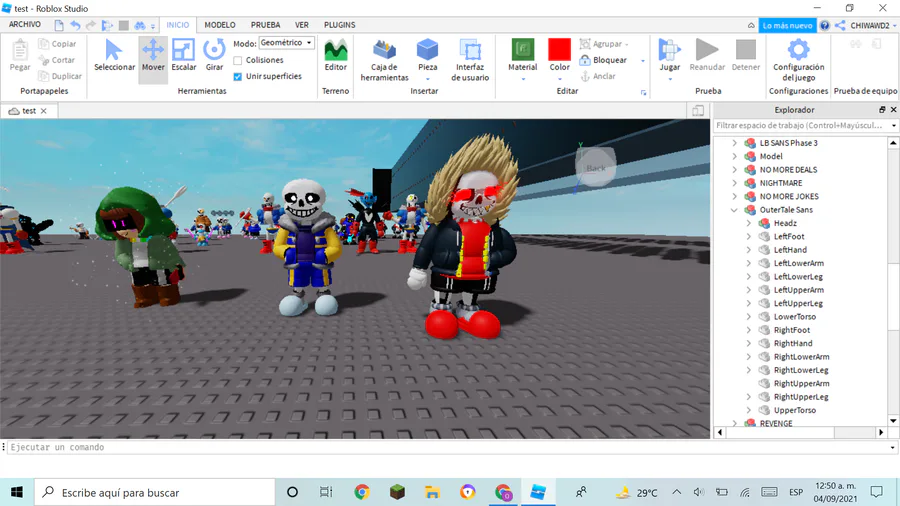Viewport: 900px width, 506px height.
Task: Click the share icon beside CHIWAWD2
Action: [x=840, y=25]
